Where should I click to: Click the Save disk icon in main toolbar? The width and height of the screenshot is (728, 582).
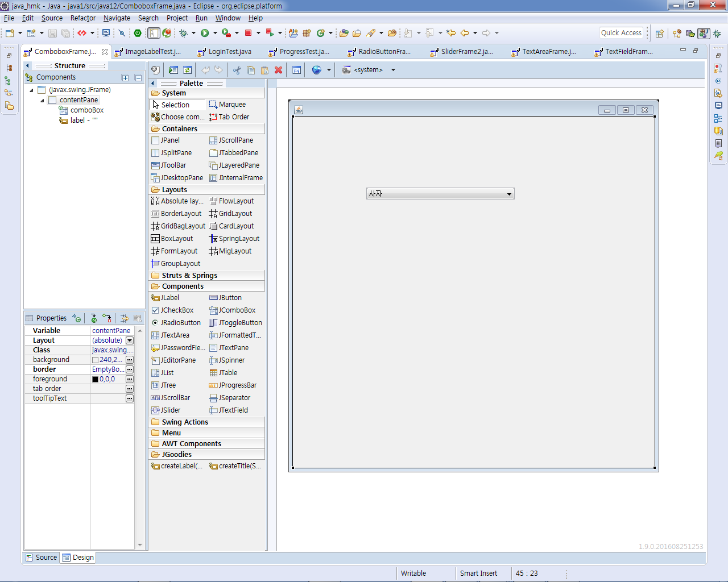[x=52, y=33]
